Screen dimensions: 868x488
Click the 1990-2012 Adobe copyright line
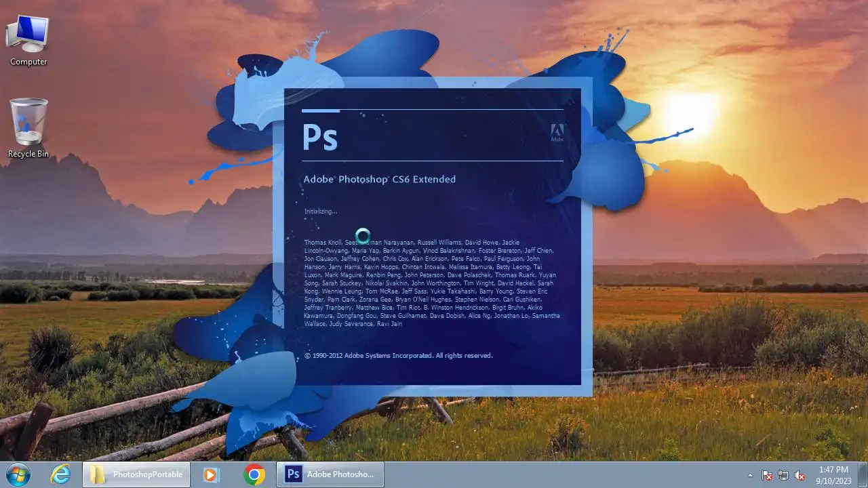399,356
